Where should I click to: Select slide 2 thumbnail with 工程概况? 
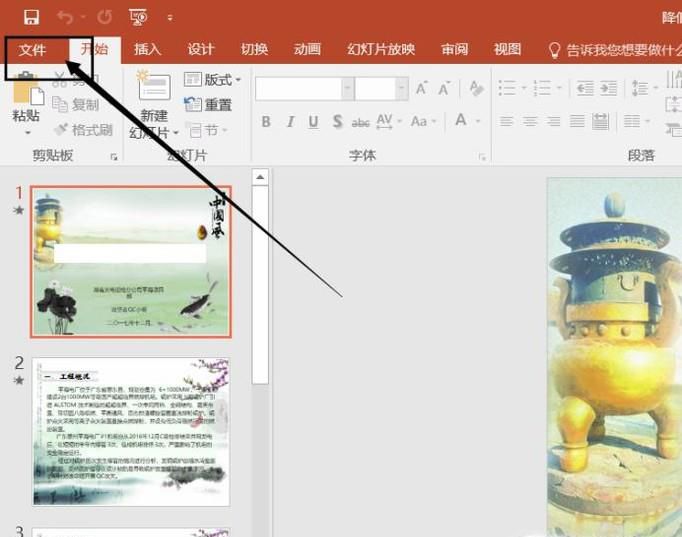[131, 432]
